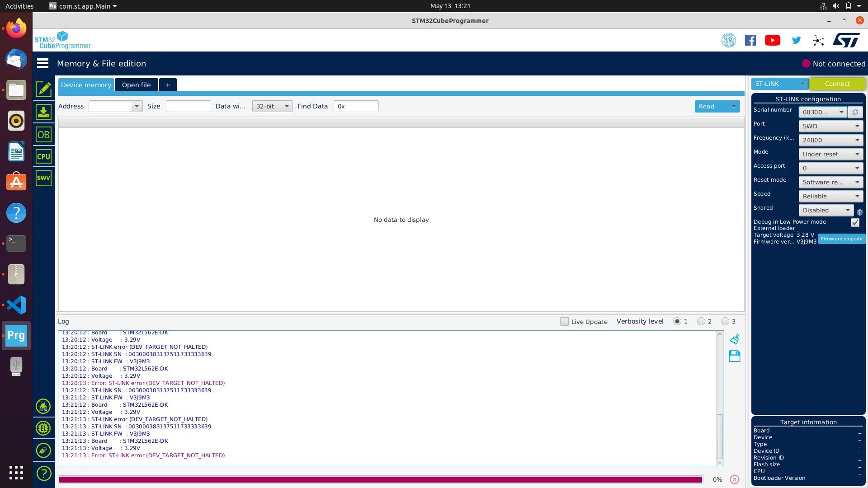The height and width of the screenshot is (488, 868).
Task: Open the ST-LINK interface dropdown
Action: point(779,84)
